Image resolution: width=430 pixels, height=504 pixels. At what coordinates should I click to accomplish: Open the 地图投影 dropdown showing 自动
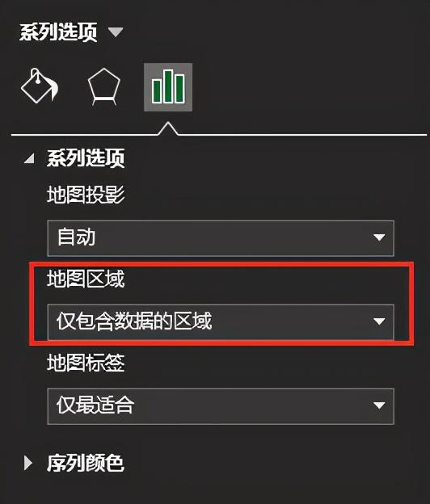(x=221, y=238)
